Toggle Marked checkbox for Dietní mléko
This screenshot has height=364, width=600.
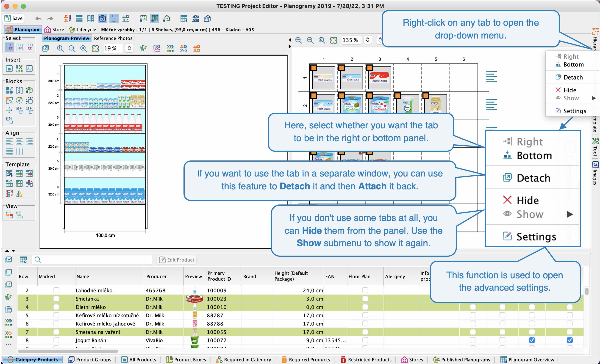click(x=56, y=307)
